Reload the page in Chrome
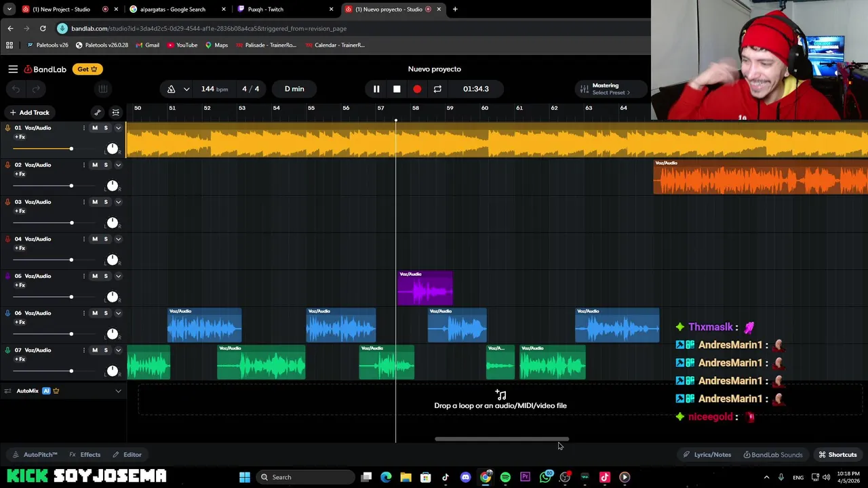868x488 pixels. (43, 28)
